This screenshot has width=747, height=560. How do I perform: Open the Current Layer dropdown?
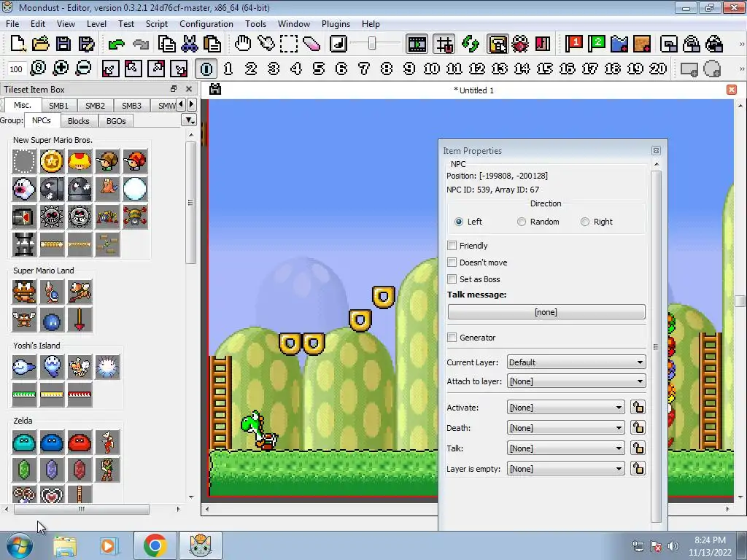click(576, 362)
